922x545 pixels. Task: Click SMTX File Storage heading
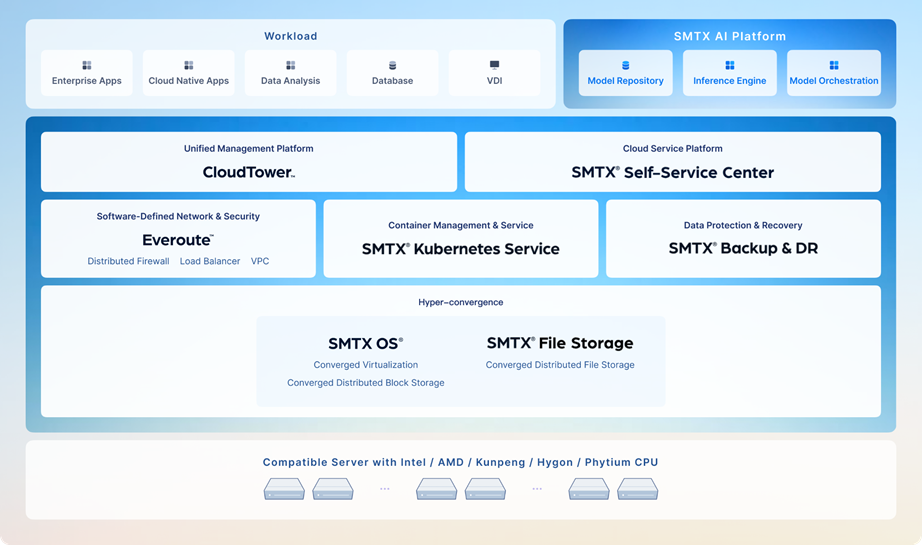pyautogui.click(x=560, y=343)
